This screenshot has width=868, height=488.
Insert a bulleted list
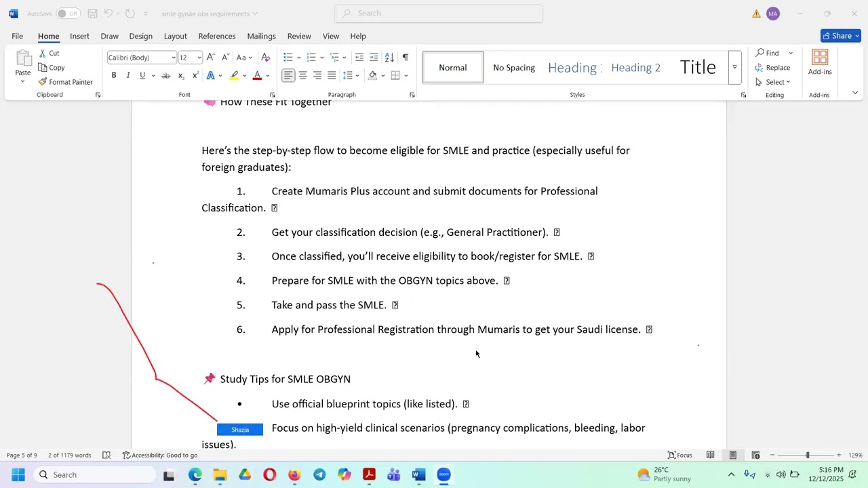pos(288,58)
